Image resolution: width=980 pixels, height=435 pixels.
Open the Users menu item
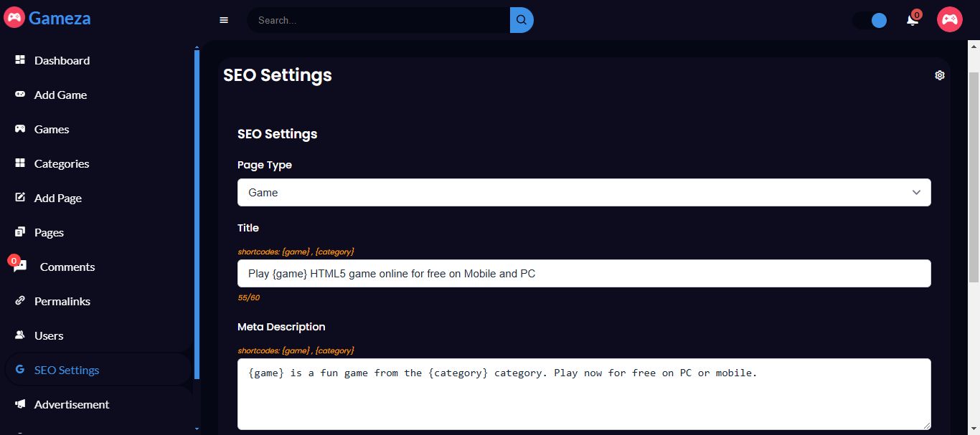[x=49, y=335]
